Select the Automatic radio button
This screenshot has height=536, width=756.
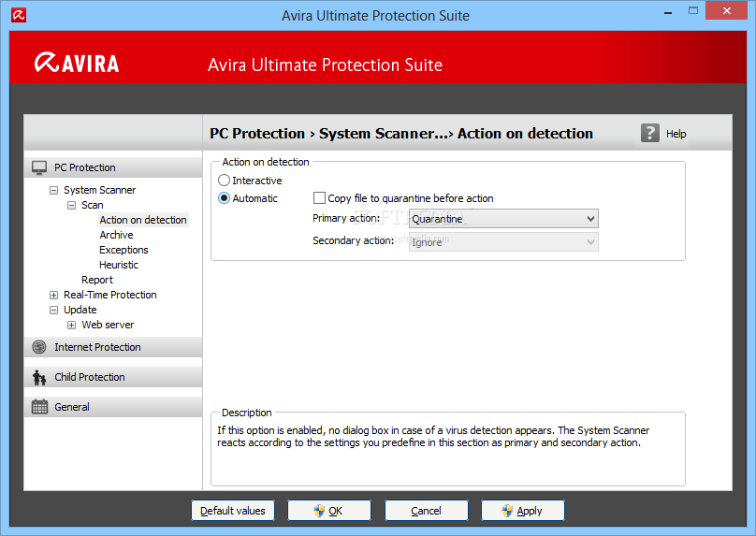(224, 198)
